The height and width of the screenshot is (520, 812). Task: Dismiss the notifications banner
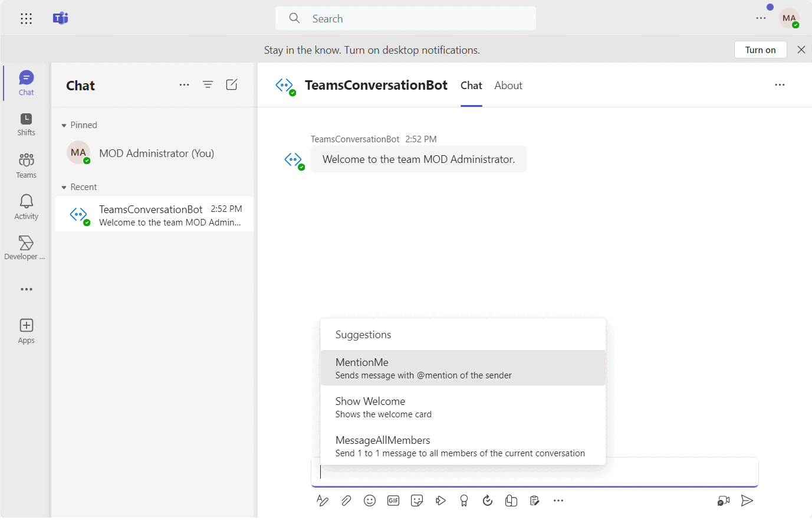tap(801, 50)
